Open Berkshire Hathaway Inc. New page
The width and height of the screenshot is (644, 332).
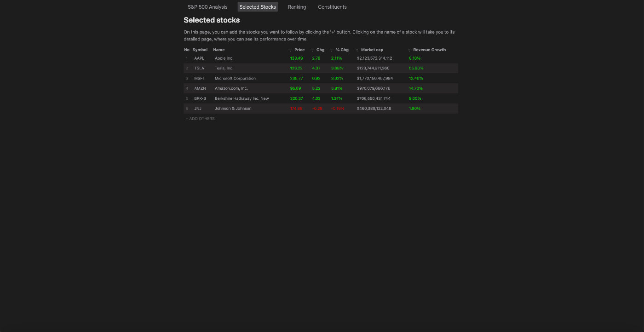[242, 99]
